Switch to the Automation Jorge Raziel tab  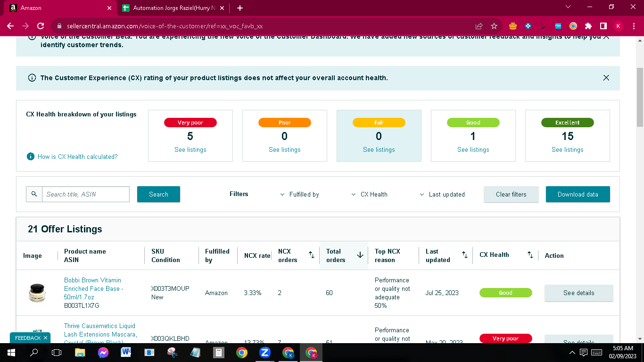point(173,8)
